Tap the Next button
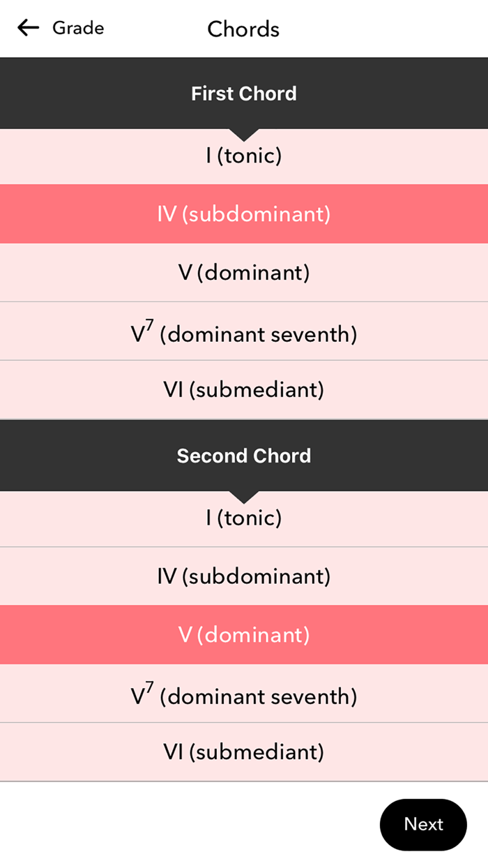The width and height of the screenshot is (488, 868). pyautogui.click(x=422, y=825)
